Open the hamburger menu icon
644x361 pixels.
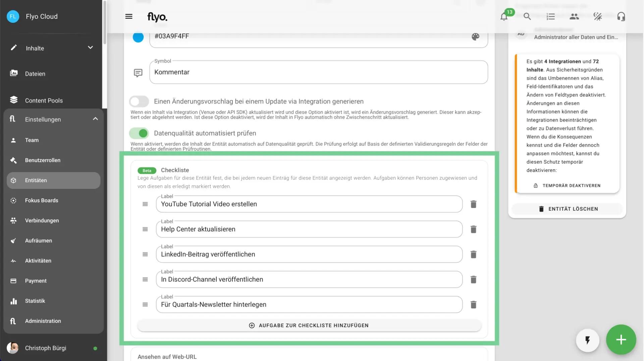click(x=129, y=16)
